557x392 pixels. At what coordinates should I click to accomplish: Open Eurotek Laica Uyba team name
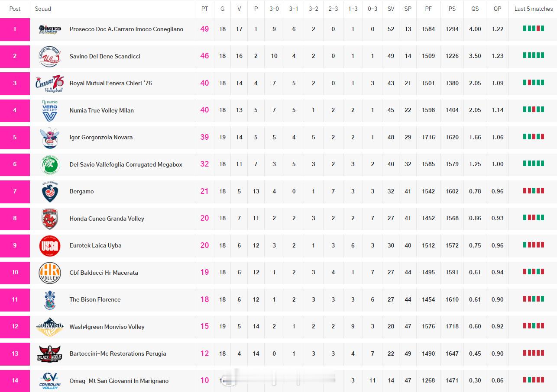pos(96,246)
